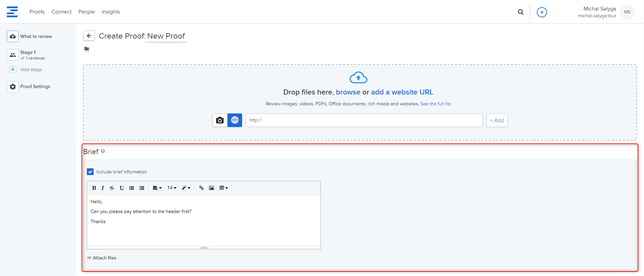Apply italic formatting in brief editor
The height and width of the screenshot is (276, 644).
coord(103,188)
